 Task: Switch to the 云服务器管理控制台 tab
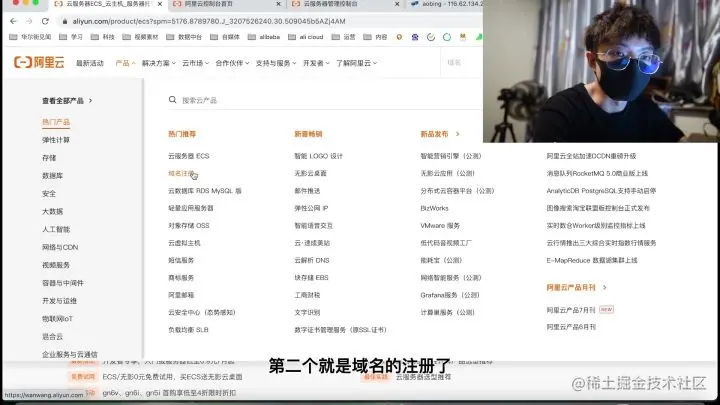pyautogui.click(x=344, y=4)
